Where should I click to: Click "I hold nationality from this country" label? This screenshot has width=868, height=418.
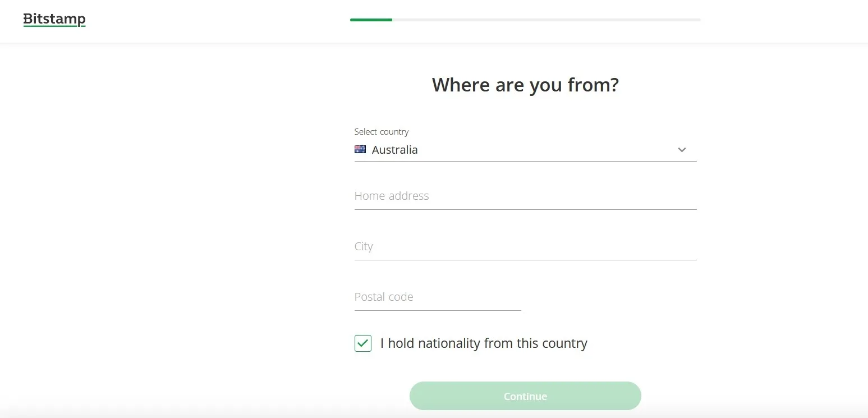tap(484, 343)
